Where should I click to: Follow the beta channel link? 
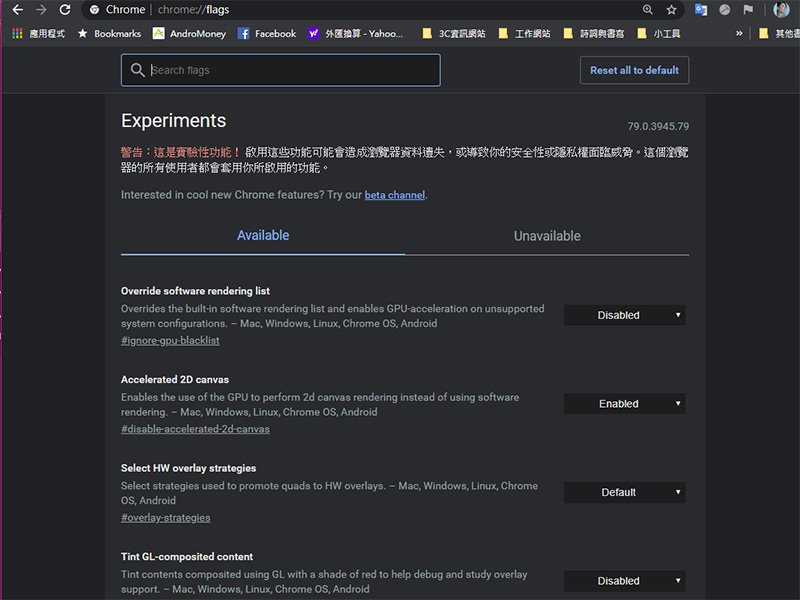[394, 195]
